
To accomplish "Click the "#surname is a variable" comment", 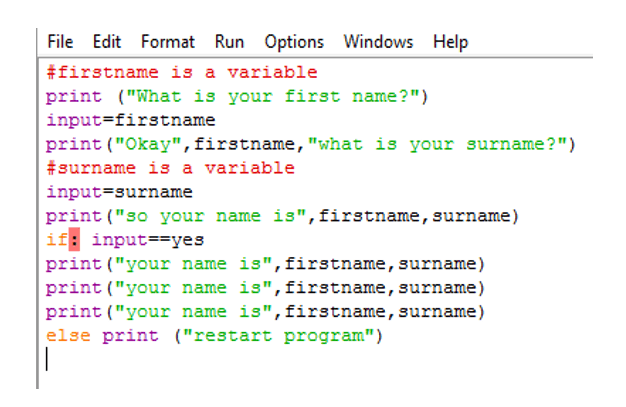I will [170, 168].
